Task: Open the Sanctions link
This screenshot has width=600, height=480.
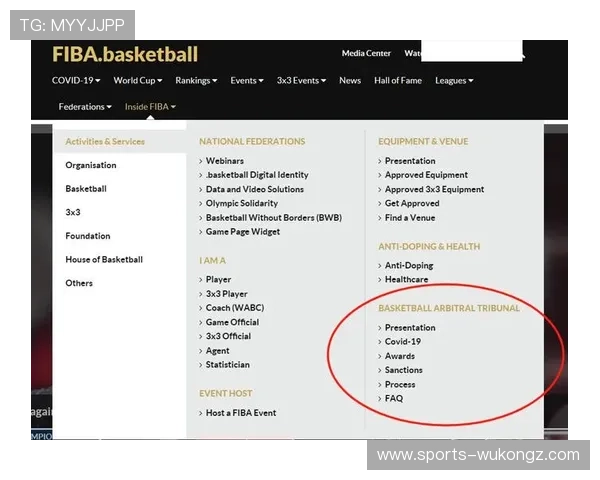Action: (403, 370)
